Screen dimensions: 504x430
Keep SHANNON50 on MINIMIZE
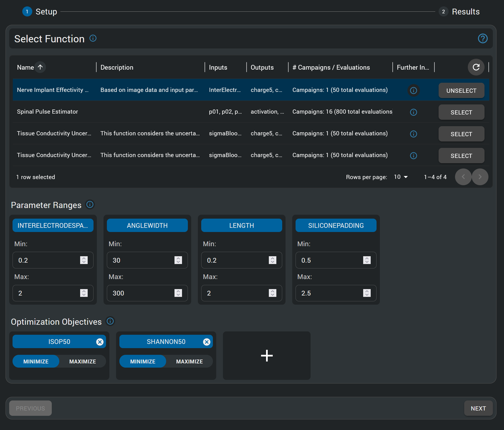pyautogui.click(x=142, y=361)
